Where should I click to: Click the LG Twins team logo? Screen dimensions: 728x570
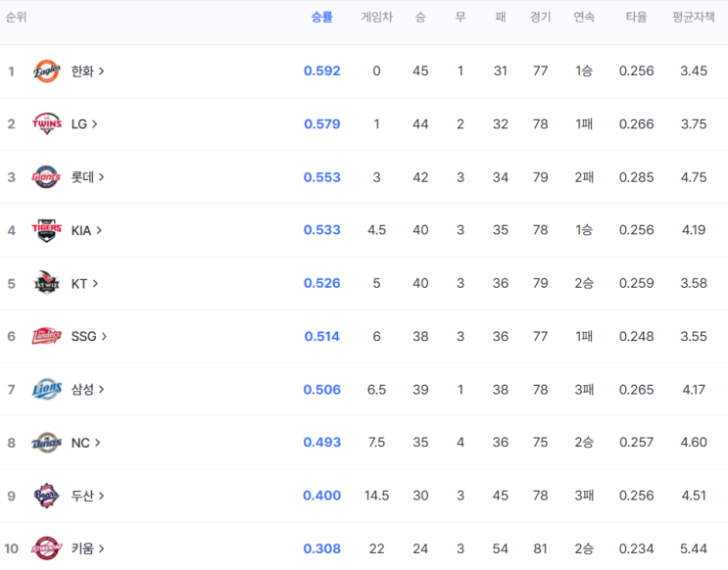(46, 124)
